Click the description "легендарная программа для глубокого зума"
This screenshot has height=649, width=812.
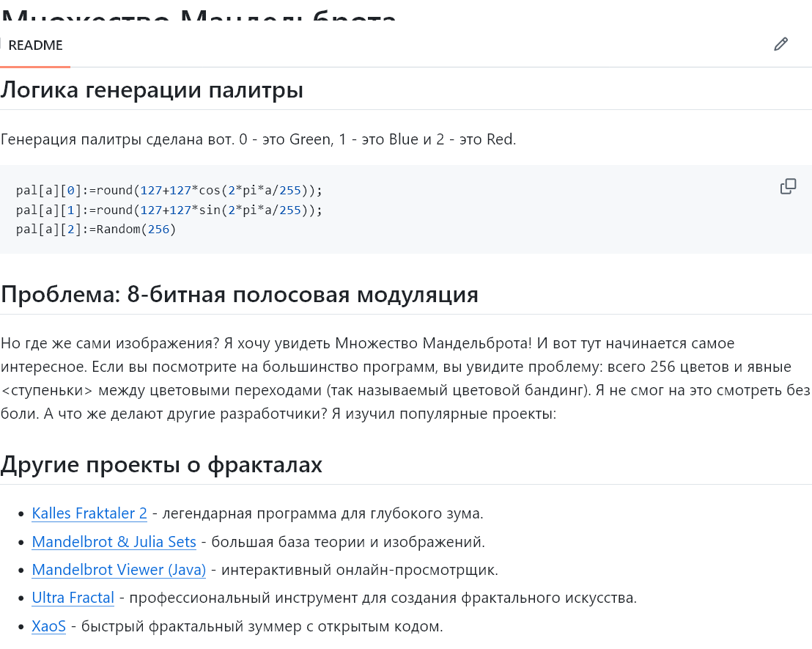click(322, 513)
